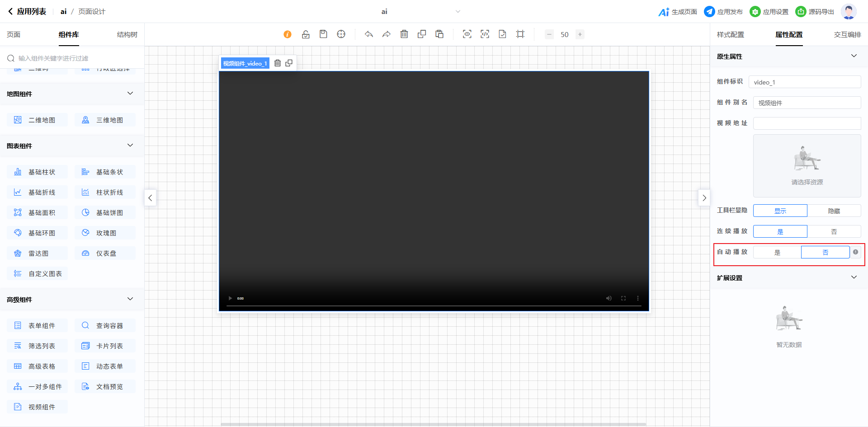Viewport: 868px width, 427px height.
Task: Click the trash icon in the top toolbar
Action: pos(404,34)
